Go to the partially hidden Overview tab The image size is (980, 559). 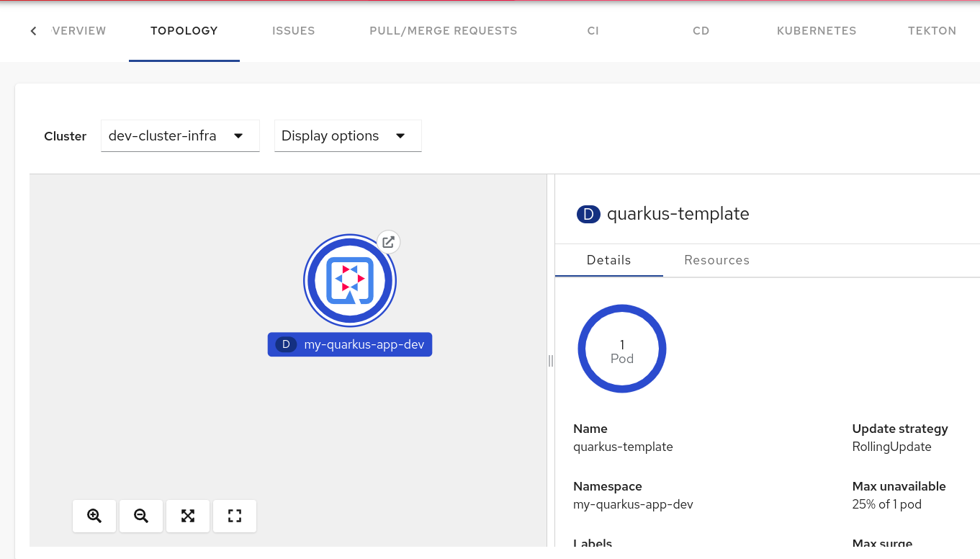[x=79, y=31]
